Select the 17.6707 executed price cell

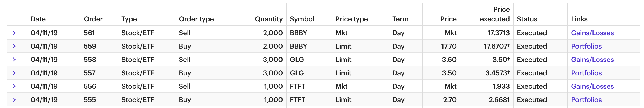(x=496, y=46)
